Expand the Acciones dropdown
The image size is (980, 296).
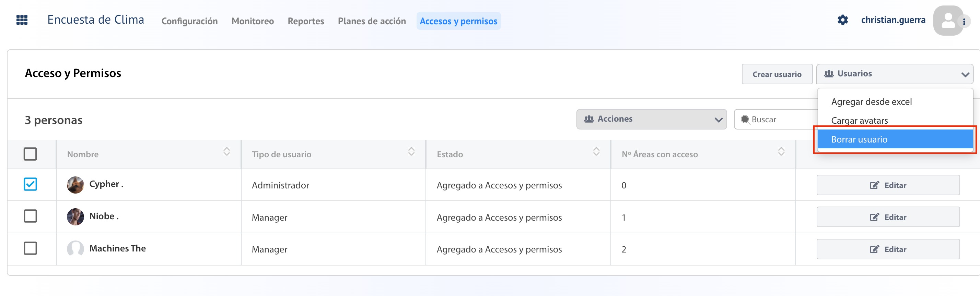(651, 119)
